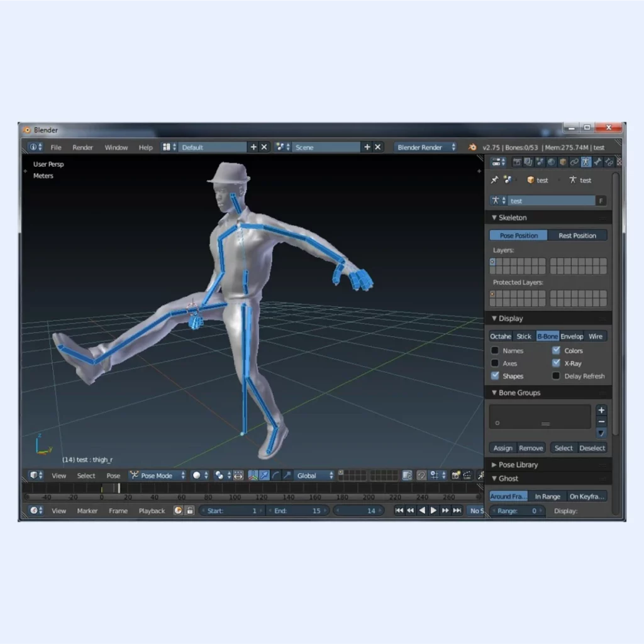Click the F fake-user button beside armature name
The image size is (644, 644).
pyautogui.click(x=601, y=201)
